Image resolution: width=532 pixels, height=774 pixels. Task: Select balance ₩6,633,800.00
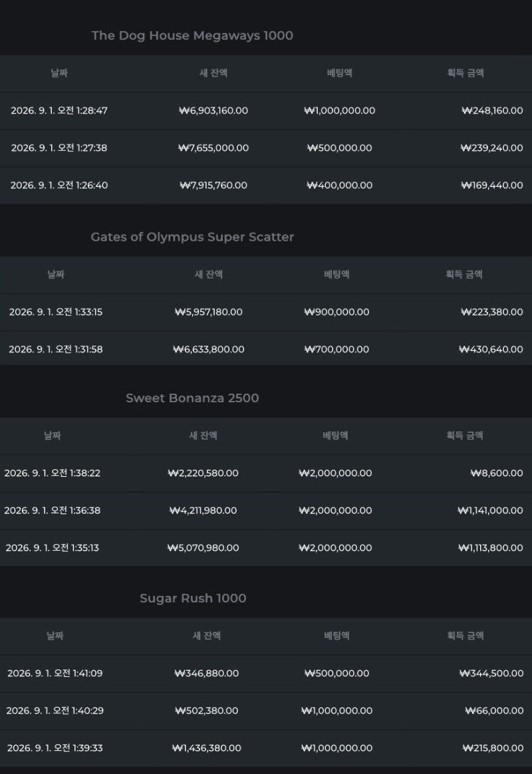point(208,350)
